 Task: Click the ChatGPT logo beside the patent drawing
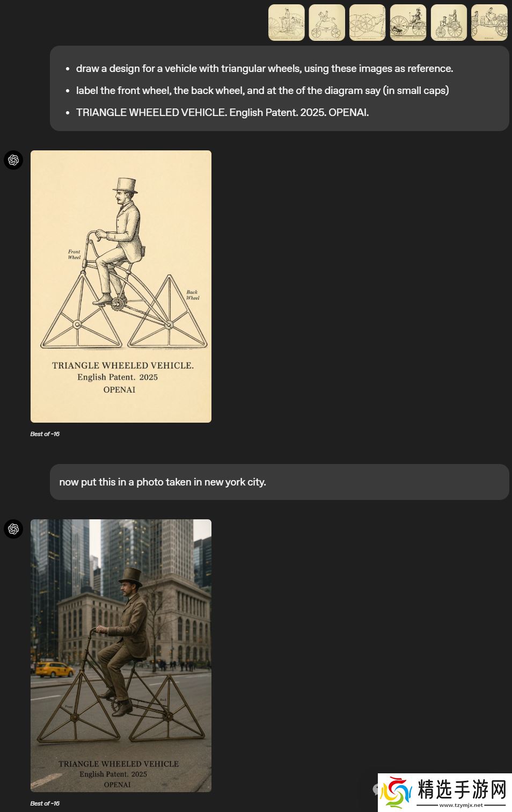[x=13, y=160]
